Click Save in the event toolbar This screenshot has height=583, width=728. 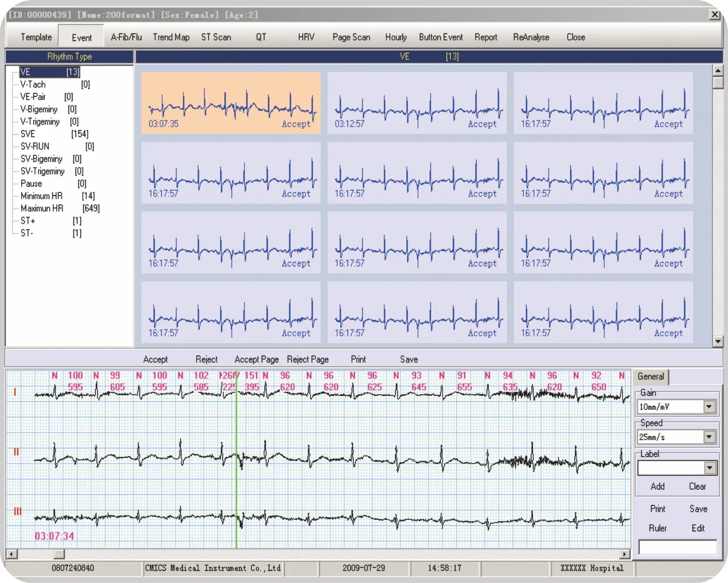(409, 360)
